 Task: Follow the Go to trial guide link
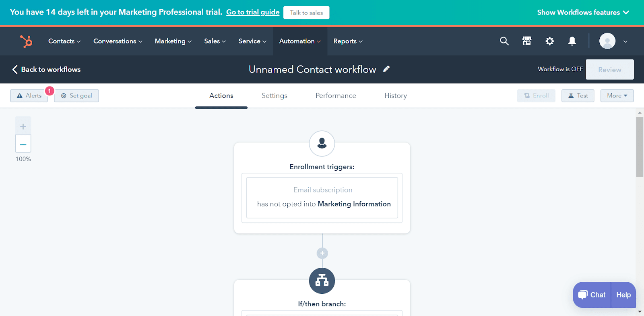point(253,12)
